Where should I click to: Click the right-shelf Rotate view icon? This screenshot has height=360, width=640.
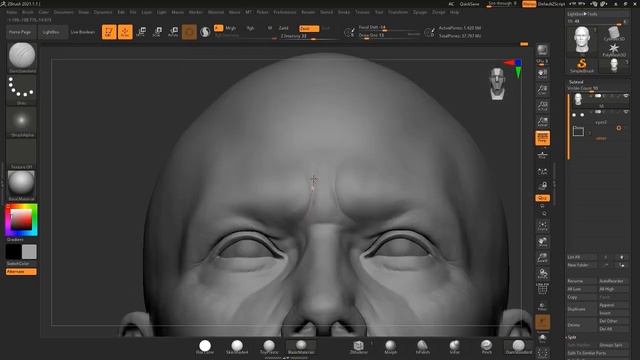(x=542, y=273)
